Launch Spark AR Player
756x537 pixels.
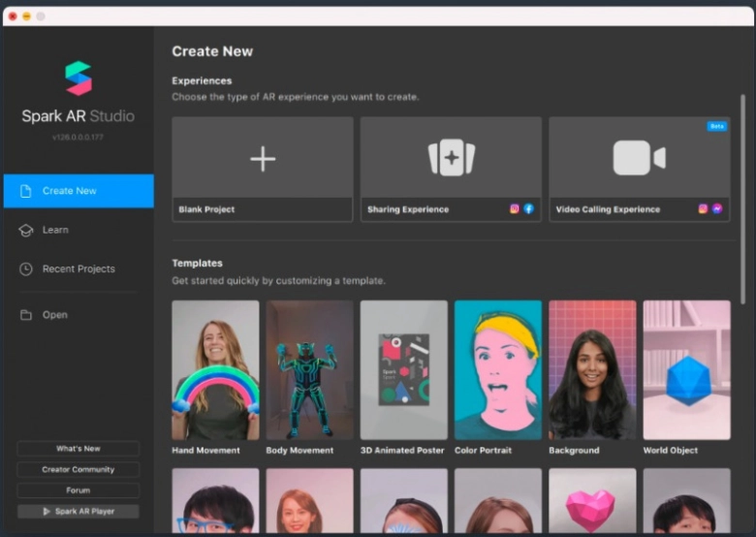(x=79, y=512)
